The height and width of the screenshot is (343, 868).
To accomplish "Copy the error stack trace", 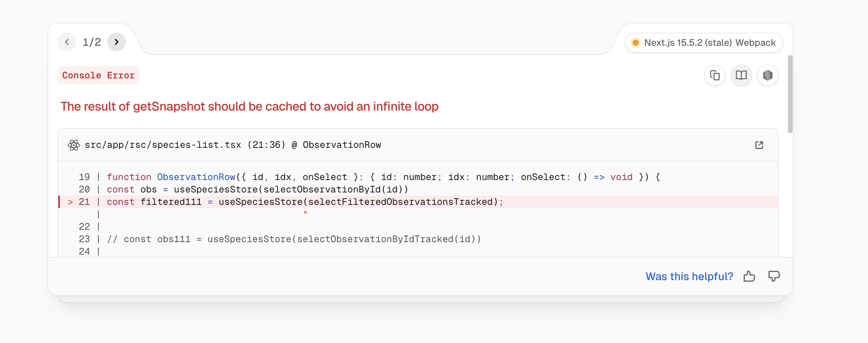I will point(715,75).
